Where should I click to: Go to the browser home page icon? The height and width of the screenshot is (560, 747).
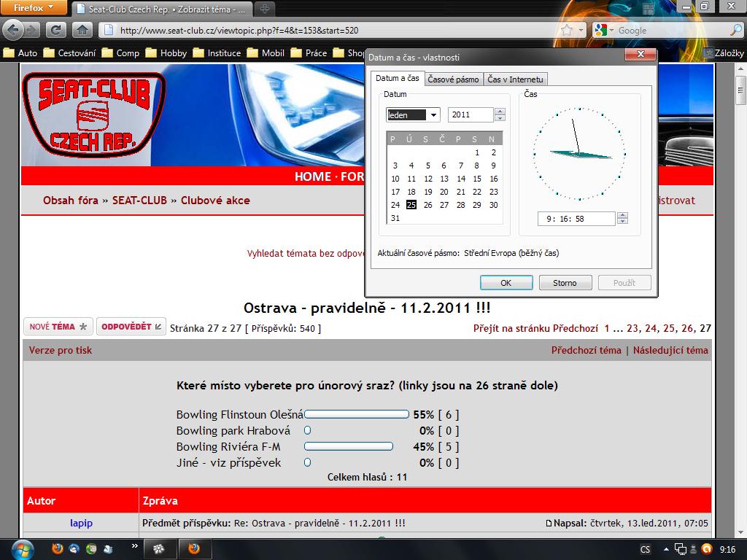[82, 30]
